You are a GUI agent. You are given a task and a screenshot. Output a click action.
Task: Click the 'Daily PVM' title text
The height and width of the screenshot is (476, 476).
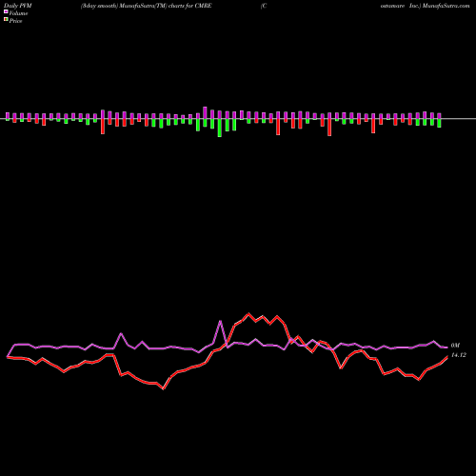tap(18, 6)
